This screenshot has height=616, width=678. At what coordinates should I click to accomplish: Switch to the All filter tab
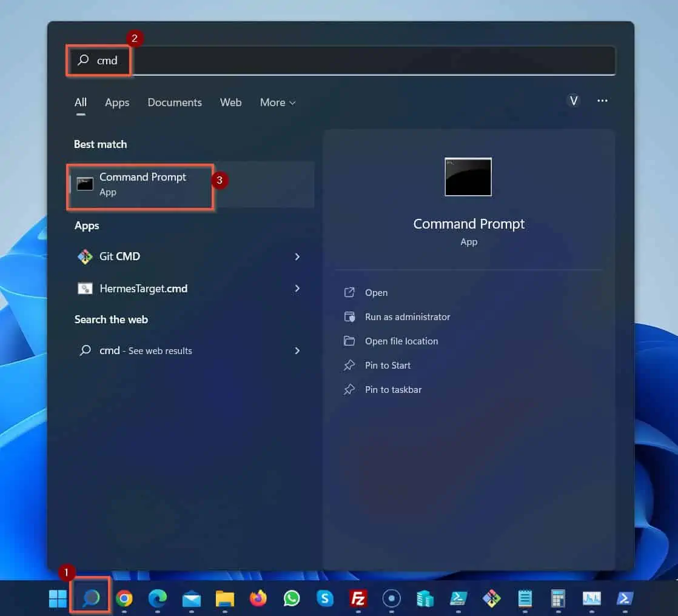81,102
